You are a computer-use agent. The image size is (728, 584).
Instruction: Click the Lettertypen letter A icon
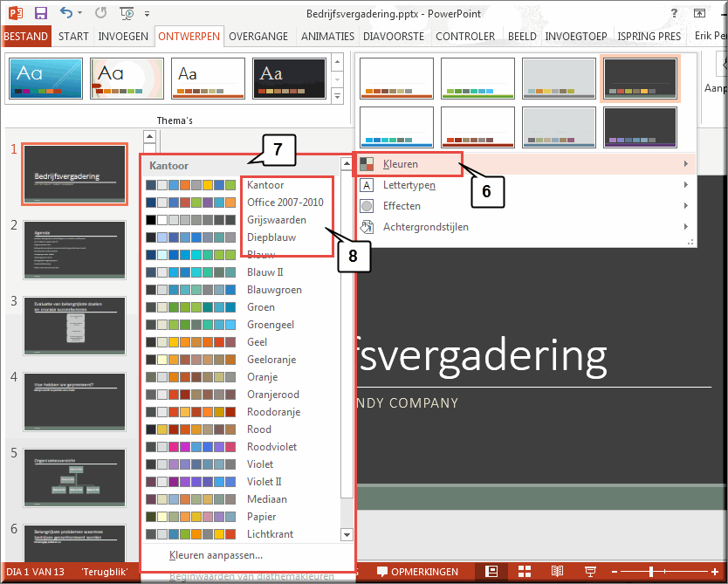coord(367,185)
